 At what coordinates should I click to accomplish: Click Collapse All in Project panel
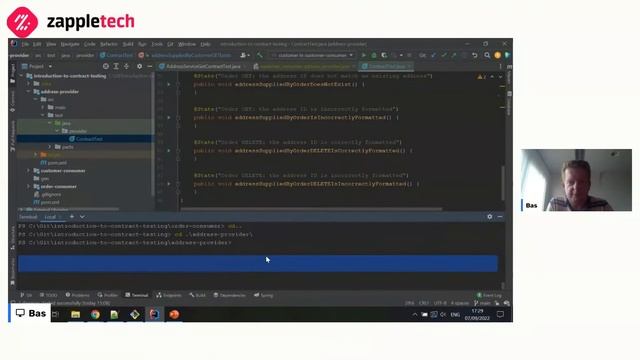tap(126, 66)
